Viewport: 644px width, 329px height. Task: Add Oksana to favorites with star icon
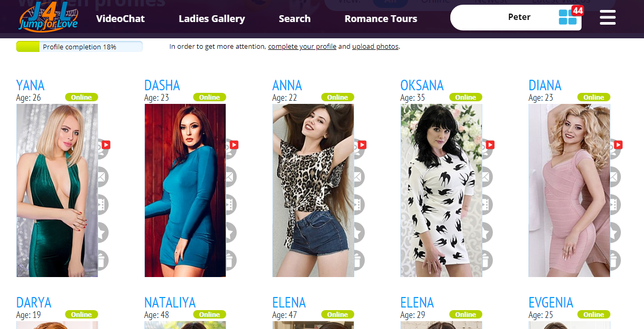488,232
